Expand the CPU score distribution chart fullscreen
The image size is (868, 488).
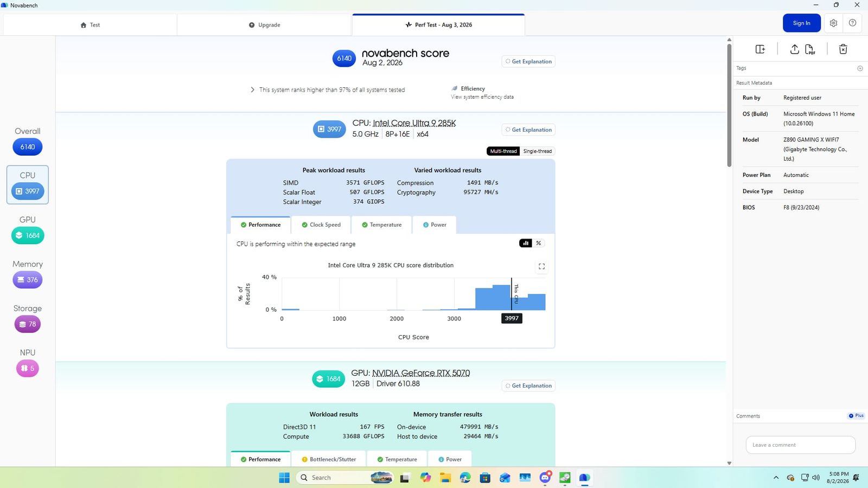pyautogui.click(x=541, y=266)
